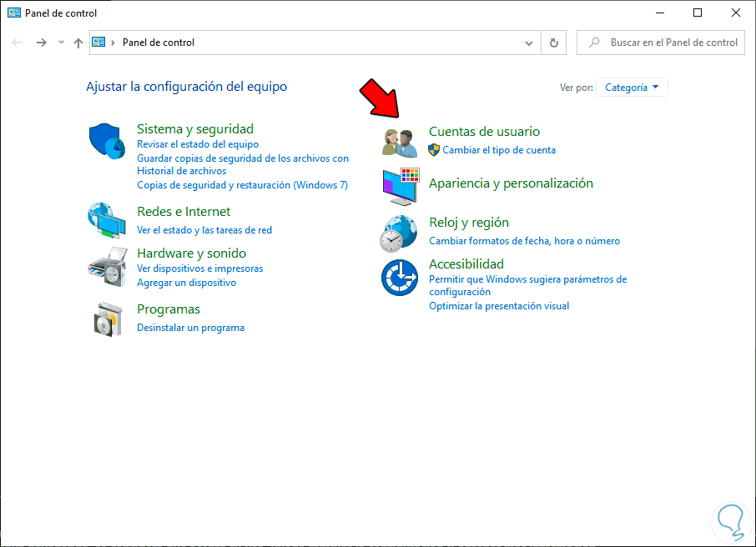The height and width of the screenshot is (547, 756).
Task: Click the Apariencia y personalización monitor icon
Action: pyautogui.click(x=401, y=187)
